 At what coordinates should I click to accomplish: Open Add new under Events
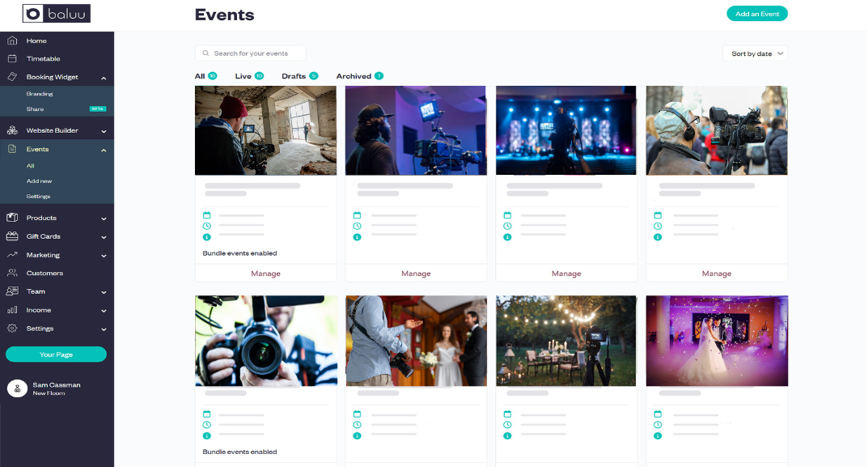[40, 180]
